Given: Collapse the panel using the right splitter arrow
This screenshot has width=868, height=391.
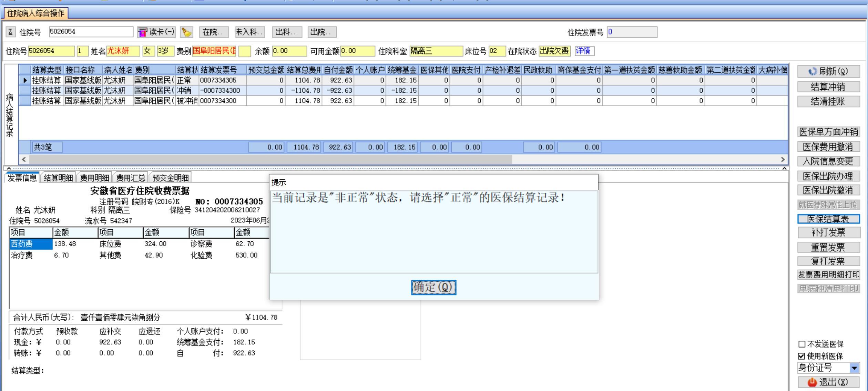Looking at the screenshot, I should point(784,168).
